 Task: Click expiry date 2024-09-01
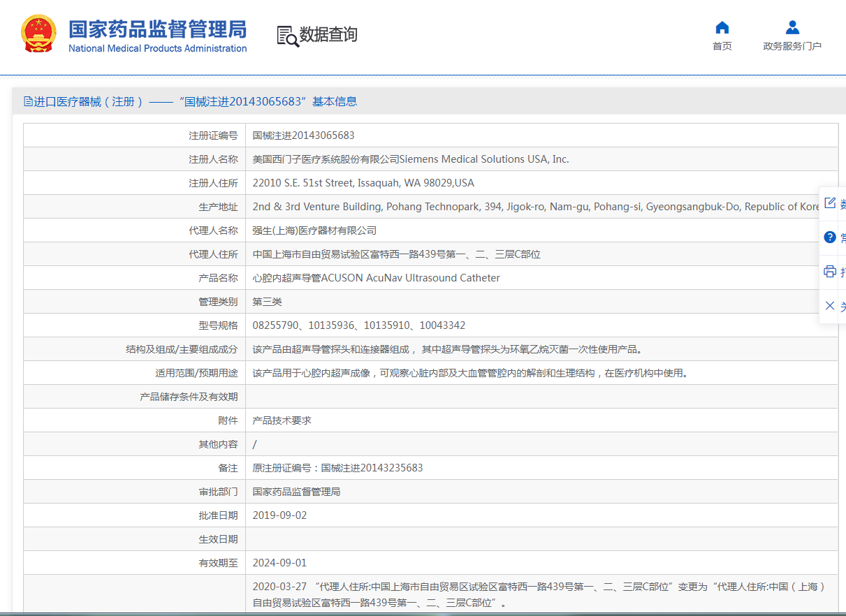click(x=279, y=563)
